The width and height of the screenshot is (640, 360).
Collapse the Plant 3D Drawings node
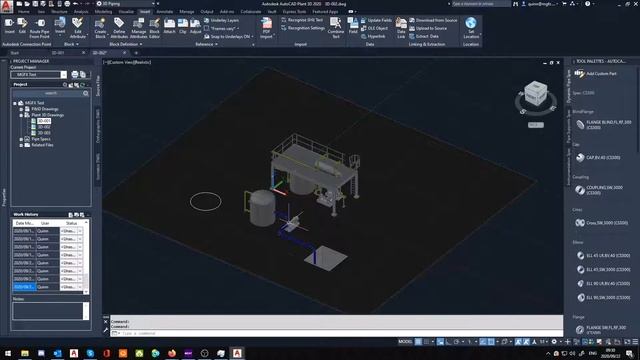[x=21, y=116]
